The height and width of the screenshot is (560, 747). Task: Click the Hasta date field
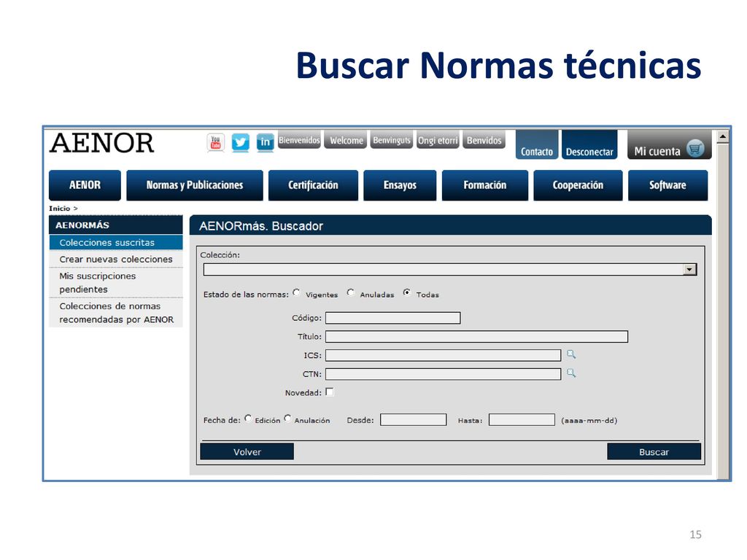click(x=522, y=419)
